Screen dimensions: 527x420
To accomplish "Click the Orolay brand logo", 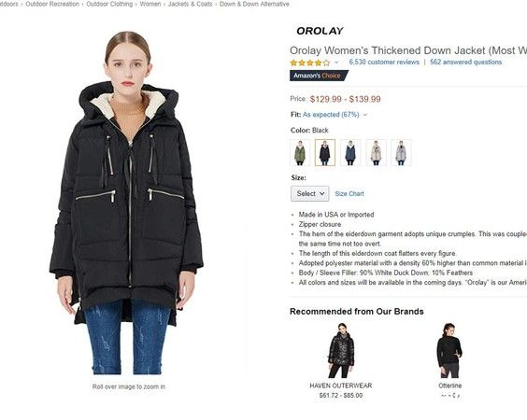I will tap(320, 31).
